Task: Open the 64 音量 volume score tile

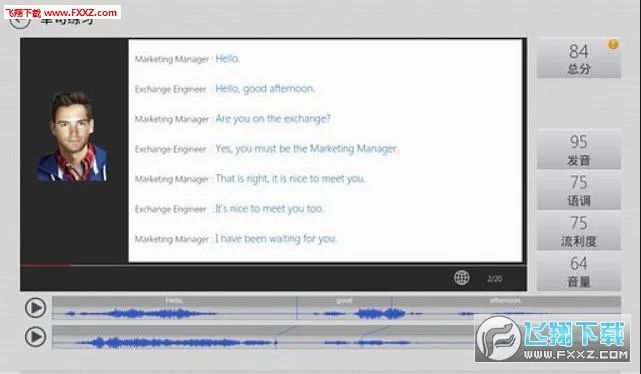Action: (578, 271)
